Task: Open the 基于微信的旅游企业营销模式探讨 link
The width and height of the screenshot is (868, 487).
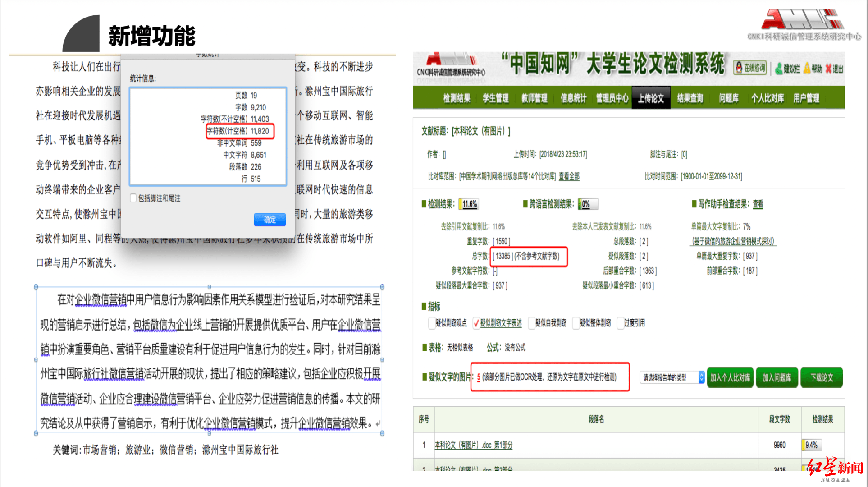Action: click(734, 241)
